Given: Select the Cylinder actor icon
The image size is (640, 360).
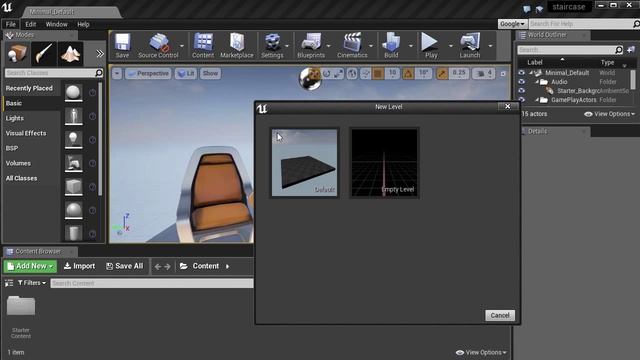Looking at the screenshot, I should tap(73, 233).
